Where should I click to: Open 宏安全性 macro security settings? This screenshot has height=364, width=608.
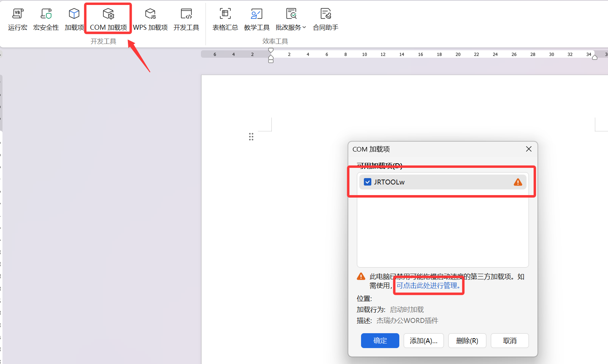coord(46,20)
